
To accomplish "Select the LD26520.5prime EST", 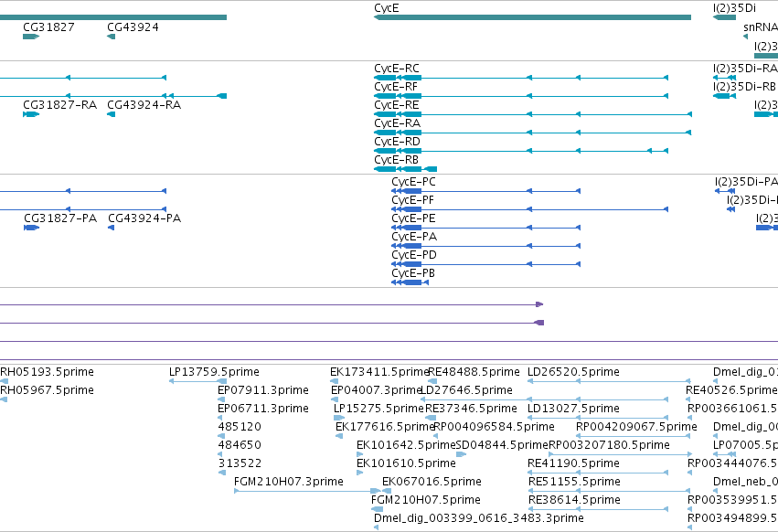I will pyautogui.click(x=609, y=381).
